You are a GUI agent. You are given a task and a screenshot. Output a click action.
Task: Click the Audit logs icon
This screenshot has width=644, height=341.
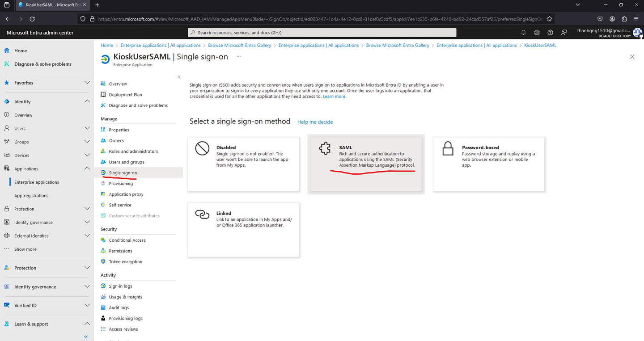pos(103,307)
